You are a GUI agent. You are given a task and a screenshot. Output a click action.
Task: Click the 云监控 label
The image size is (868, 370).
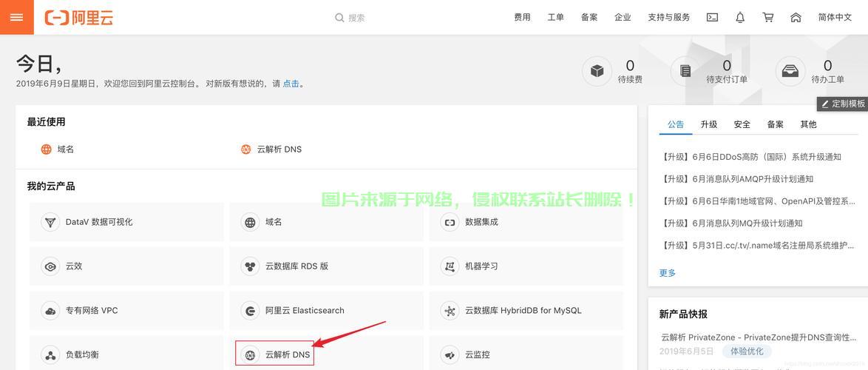[x=477, y=354]
